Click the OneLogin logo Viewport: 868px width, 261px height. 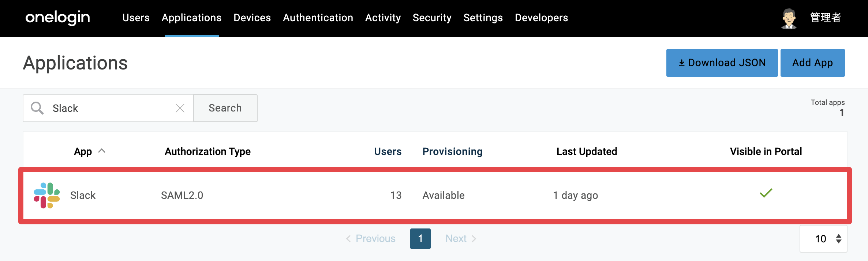(x=57, y=18)
